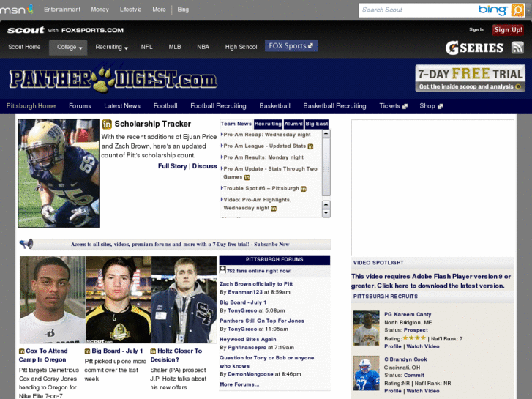Expand the College dropdown menu

point(68,47)
